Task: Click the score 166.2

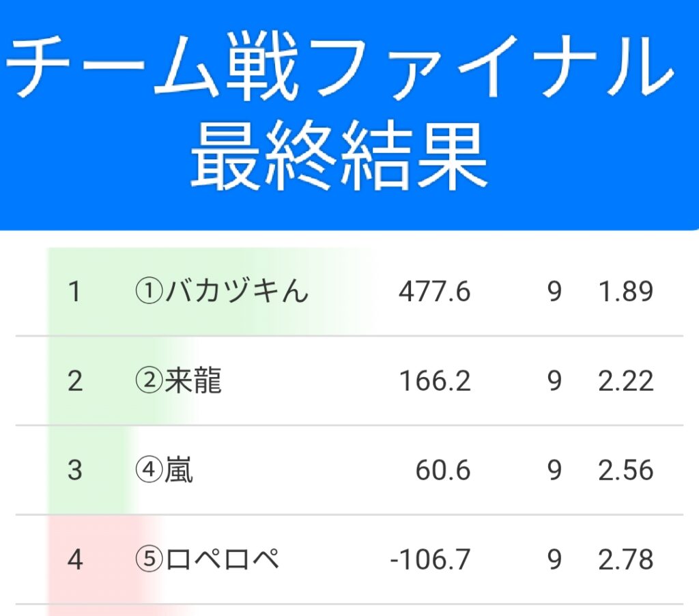Action: pos(435,381)
